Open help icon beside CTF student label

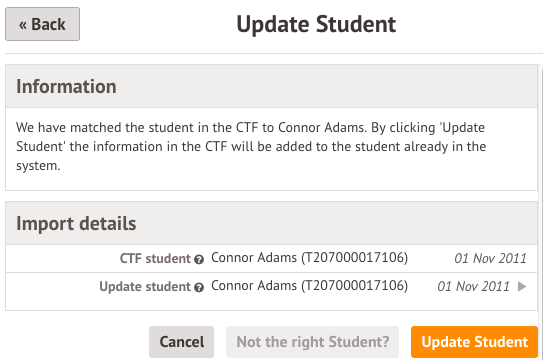point(199,259)
